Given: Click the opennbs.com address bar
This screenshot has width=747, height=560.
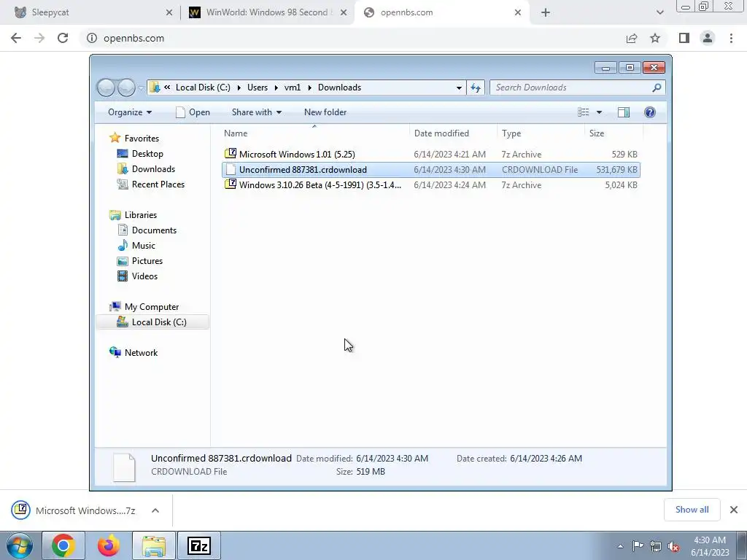Looking at the screenshot, I should (x=352, y=38).
